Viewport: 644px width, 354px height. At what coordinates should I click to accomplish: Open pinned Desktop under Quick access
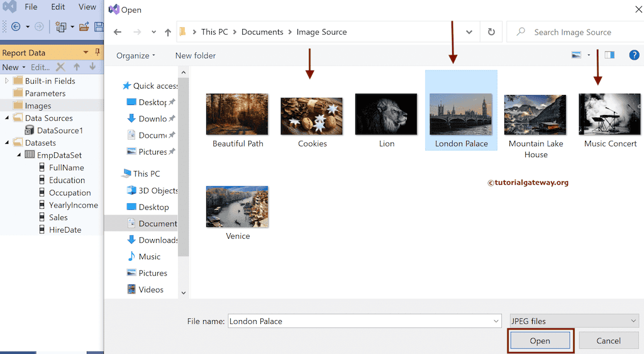151,102
